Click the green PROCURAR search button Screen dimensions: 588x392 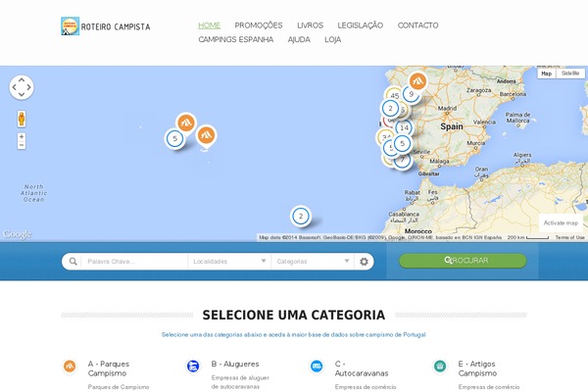463,261
